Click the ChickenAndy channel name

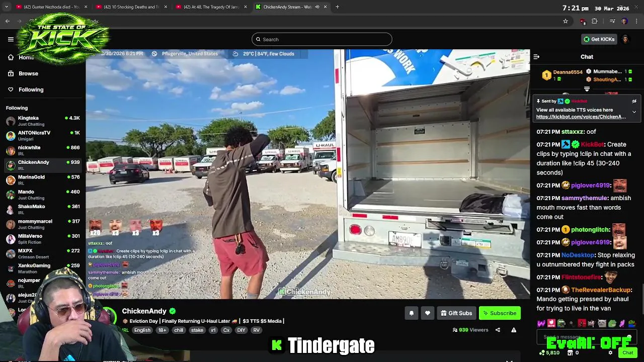tap(144, 311)
